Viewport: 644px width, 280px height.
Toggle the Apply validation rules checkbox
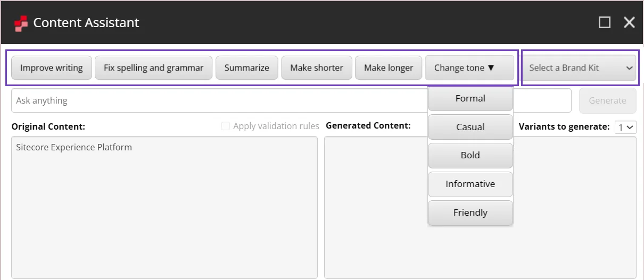click(x=226, y=126)
